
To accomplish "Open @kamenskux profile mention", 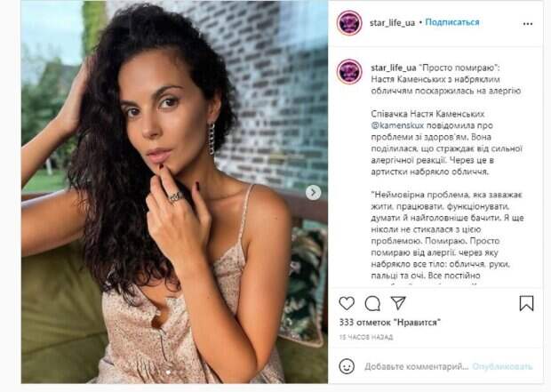I will 397,125.
